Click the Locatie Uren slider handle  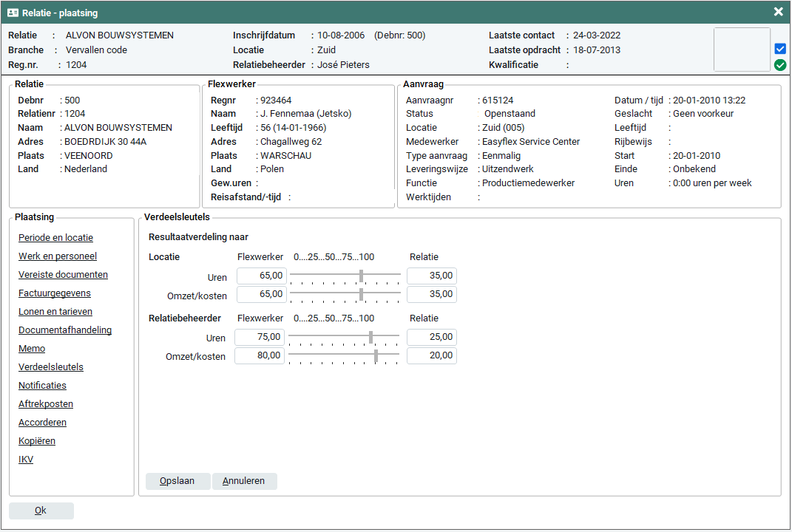pyautogui.click(x=361, y=276)
